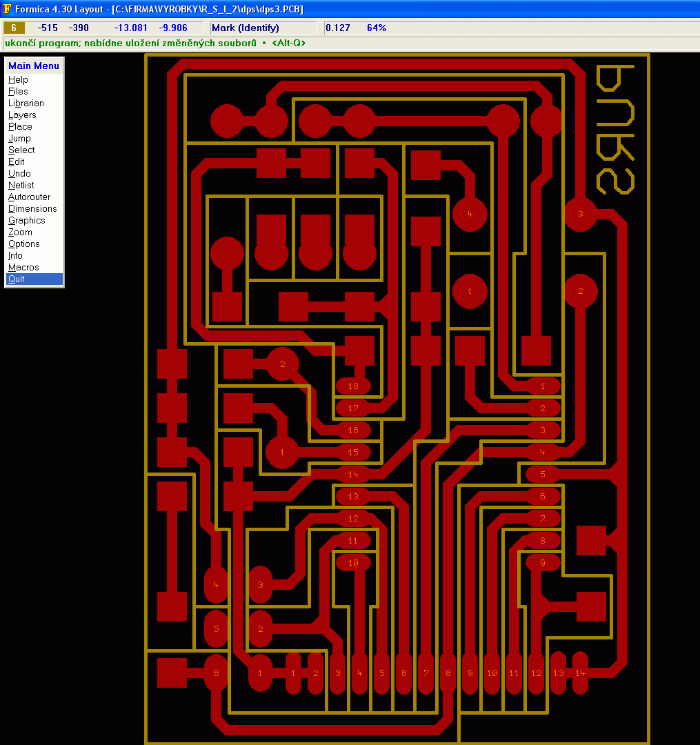Open the Layers menu item
The width and height of the screenshot is (700, 745).
(22, 115)
